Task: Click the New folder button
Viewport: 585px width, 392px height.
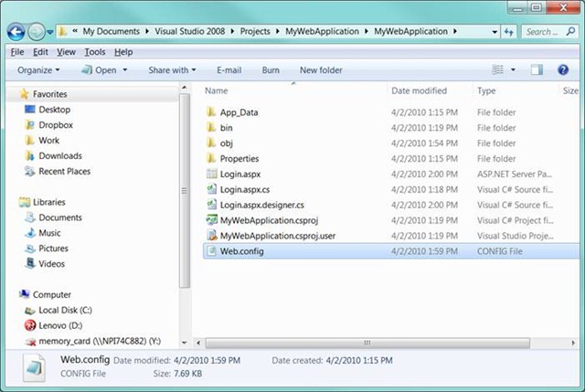Action: tap(321, 69)
